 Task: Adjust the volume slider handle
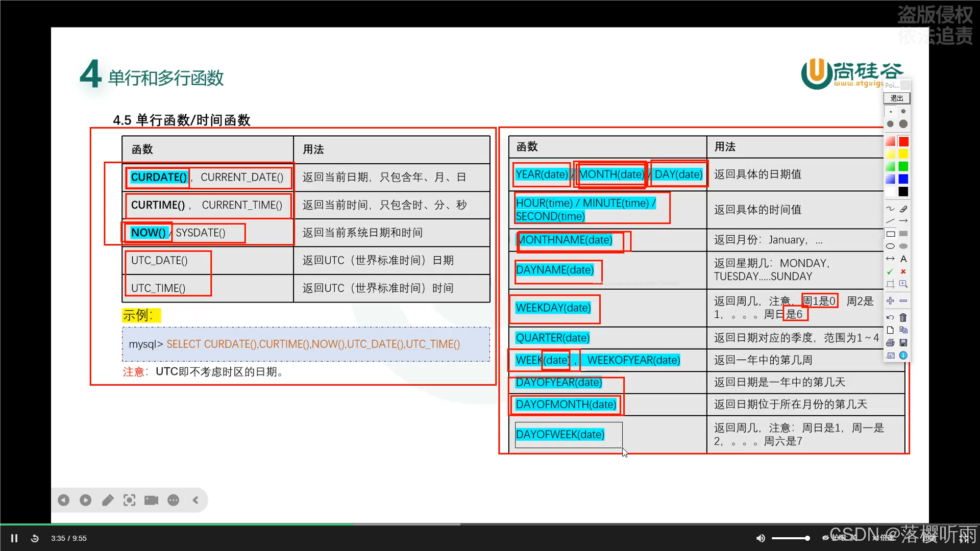pos(807,538)
